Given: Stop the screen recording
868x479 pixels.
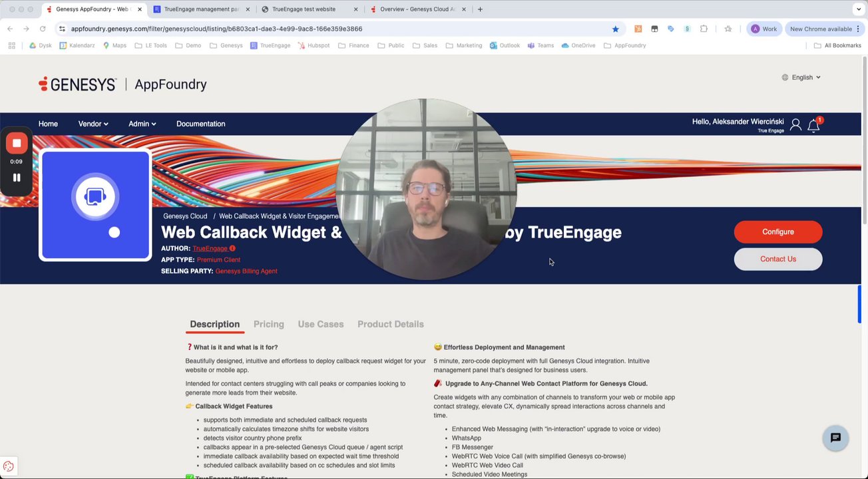Looking at the screenshot, I should pos(17,143).
